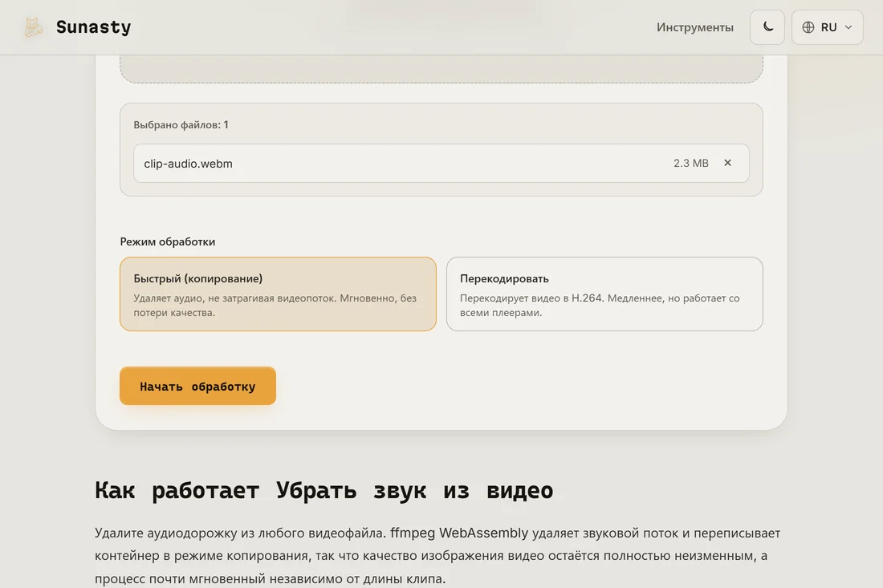Click the Режим обработки section label
The image size is (883, 588).
[167, 241]
